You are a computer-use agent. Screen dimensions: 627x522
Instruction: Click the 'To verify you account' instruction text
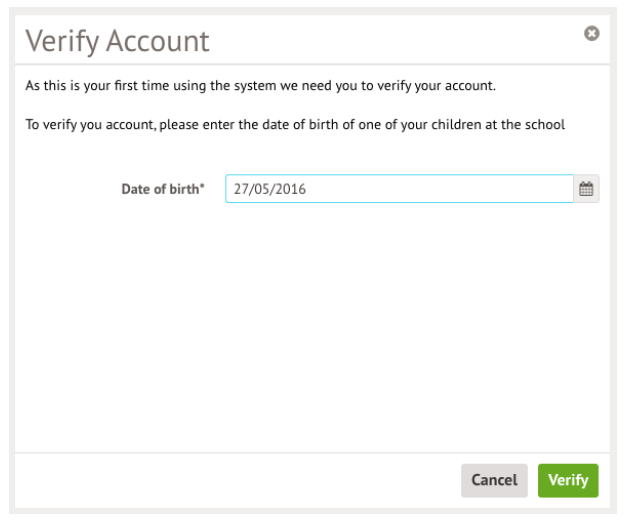click(295, 125)
